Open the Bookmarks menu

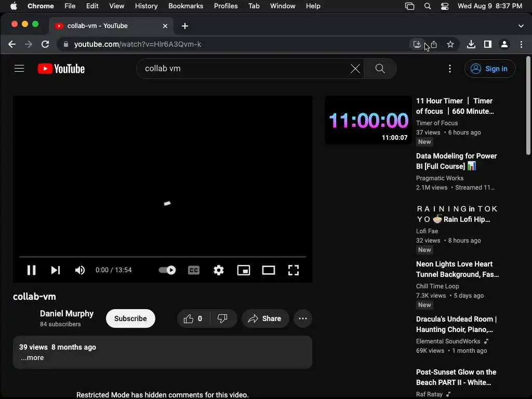185,6
